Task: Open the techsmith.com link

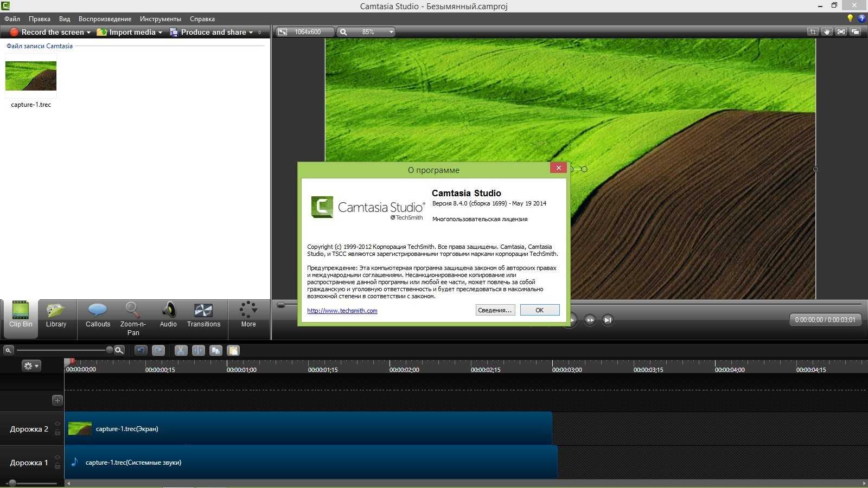Action: (342, 311)
